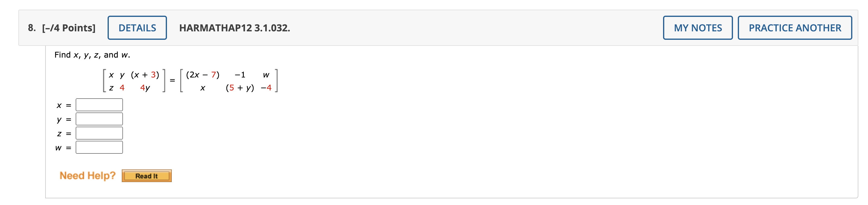Click inside the y answer field
Viewport: 868px width, 205px height.
(x=99, y=119)
